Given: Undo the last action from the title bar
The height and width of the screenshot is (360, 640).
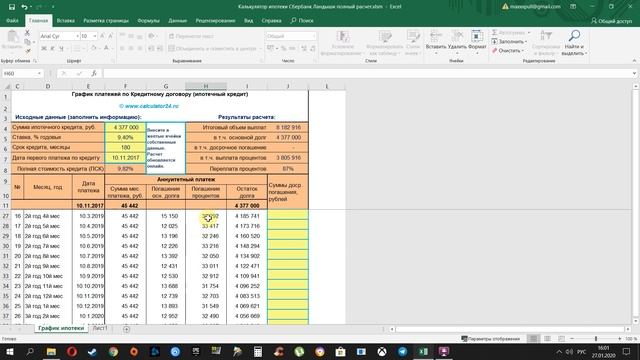Looking at the screenshot, I should tap(24, 7).
